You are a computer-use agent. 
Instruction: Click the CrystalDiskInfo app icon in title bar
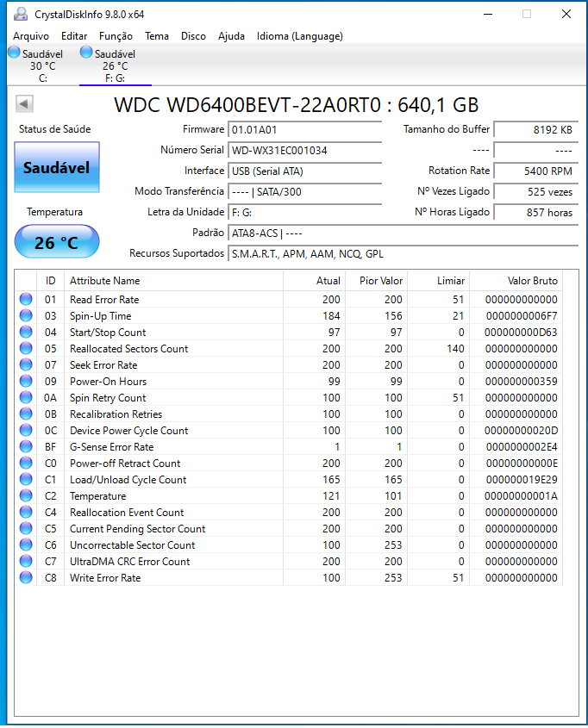20,15
